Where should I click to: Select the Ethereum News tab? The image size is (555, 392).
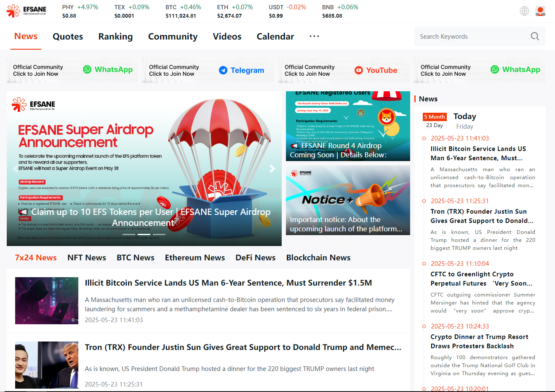[195, 258]
